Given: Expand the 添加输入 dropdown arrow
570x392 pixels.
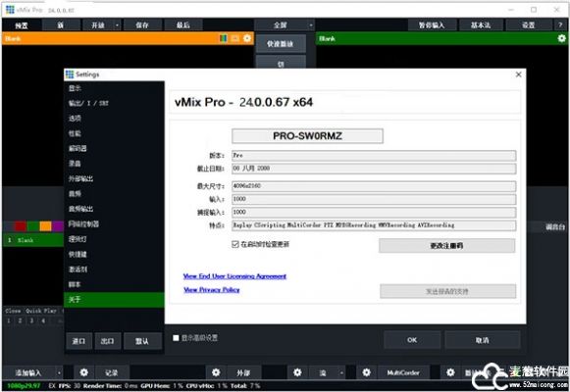Looking at the screenshot, I should click(x=59, y=372).
